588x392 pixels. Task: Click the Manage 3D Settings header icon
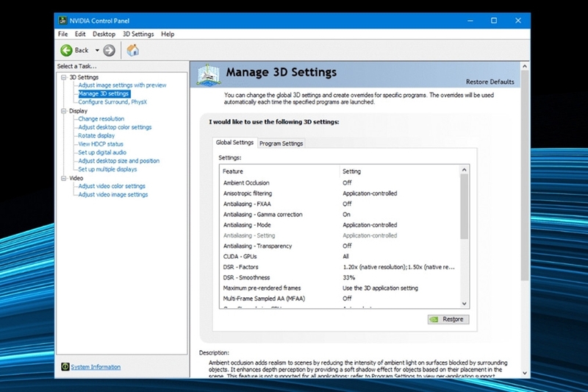pyautogui.click(x=209, y=74)
